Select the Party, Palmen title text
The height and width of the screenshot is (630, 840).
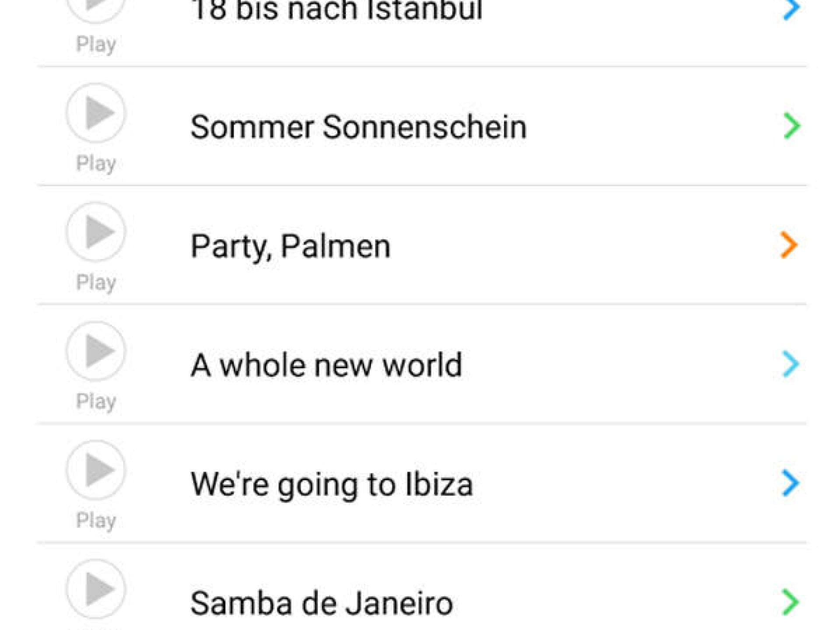290,246
